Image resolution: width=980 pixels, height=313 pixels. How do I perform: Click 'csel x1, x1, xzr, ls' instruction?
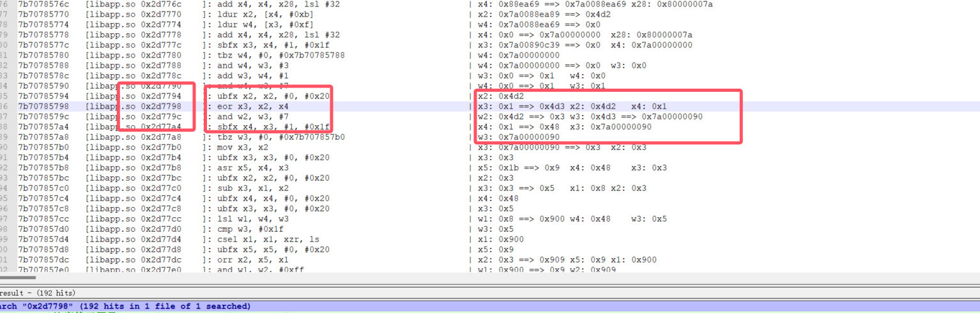(x=268, y=239)
